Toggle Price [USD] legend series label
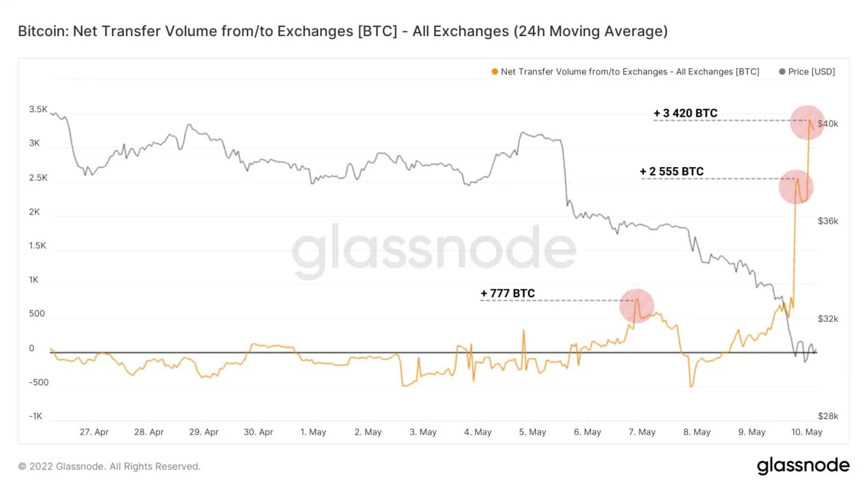868x488 pixels. coord(811,72)
